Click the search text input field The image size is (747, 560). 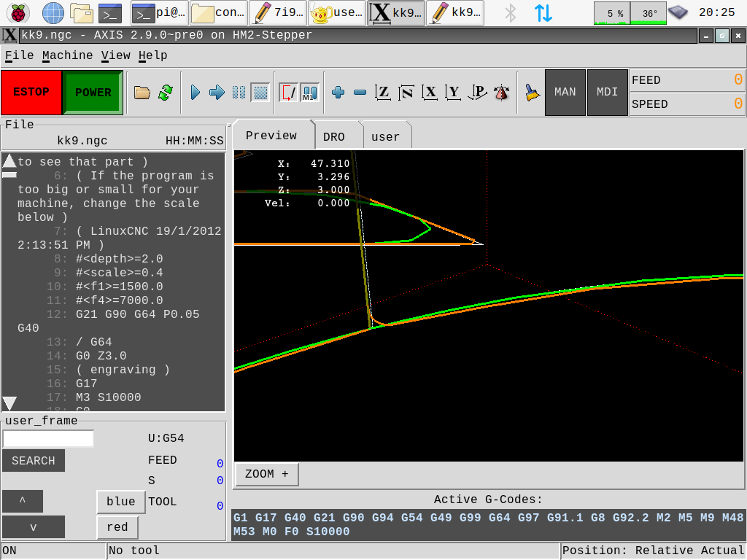pos(48,439)
